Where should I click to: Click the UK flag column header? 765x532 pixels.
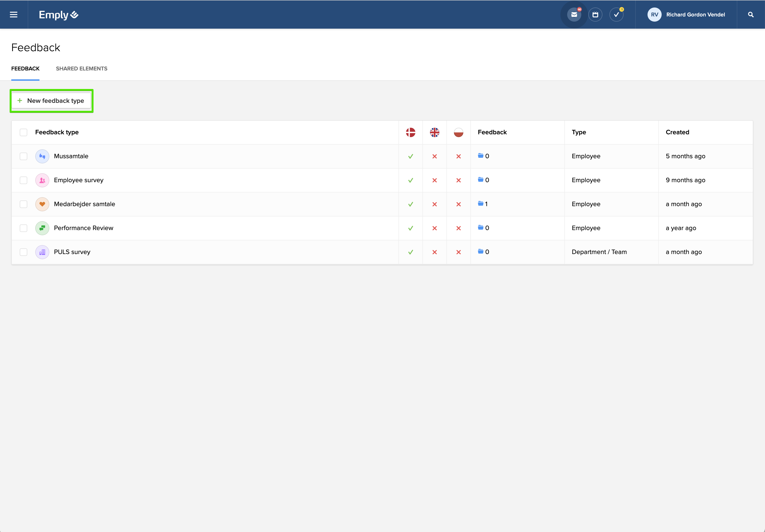coord(434,132)
